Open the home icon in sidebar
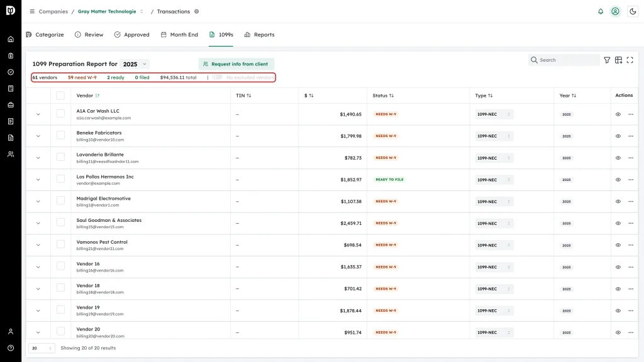The height and width of the screenshot is (362, 644). [x=11, y=39]
